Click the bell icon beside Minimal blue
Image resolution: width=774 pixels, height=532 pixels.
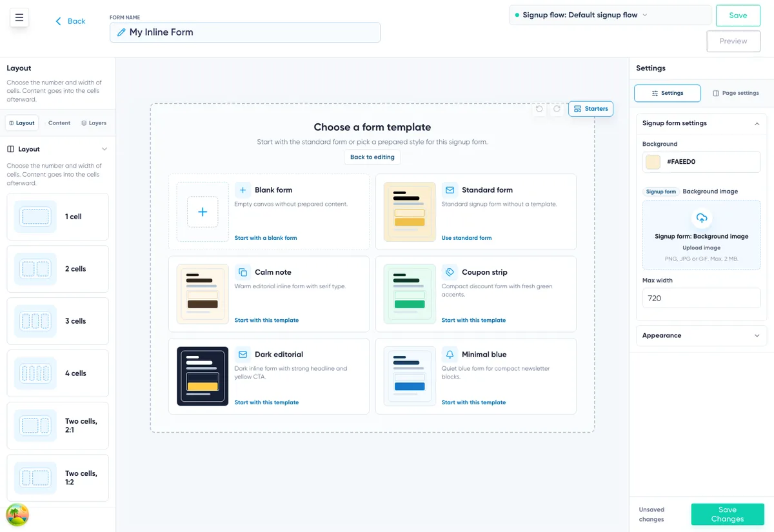point(450,355)
